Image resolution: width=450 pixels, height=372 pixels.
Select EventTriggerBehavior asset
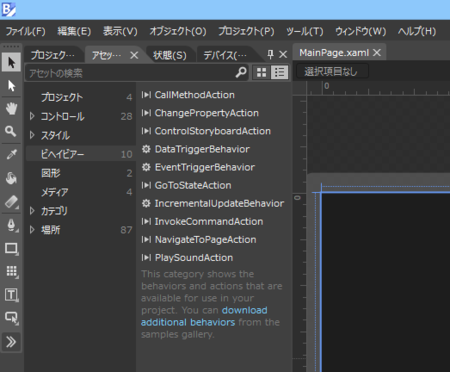pyautogui.click(x=198, y=167)
